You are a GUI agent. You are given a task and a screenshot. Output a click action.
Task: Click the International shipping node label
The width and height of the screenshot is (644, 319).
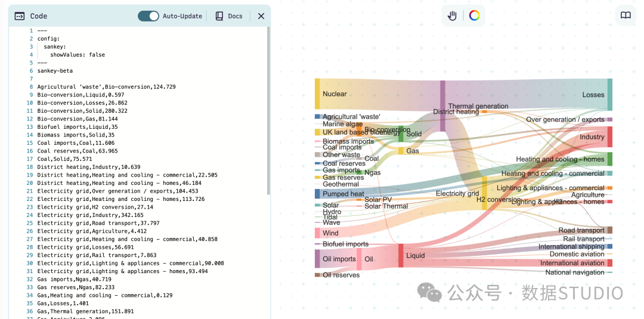[571, 246]
